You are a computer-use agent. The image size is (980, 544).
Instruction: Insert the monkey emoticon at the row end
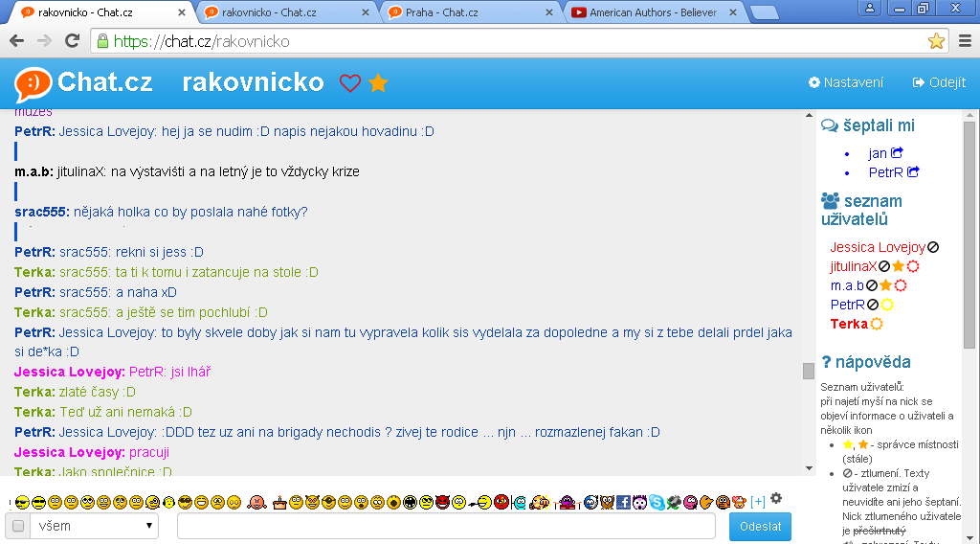(x=740, y=502)
